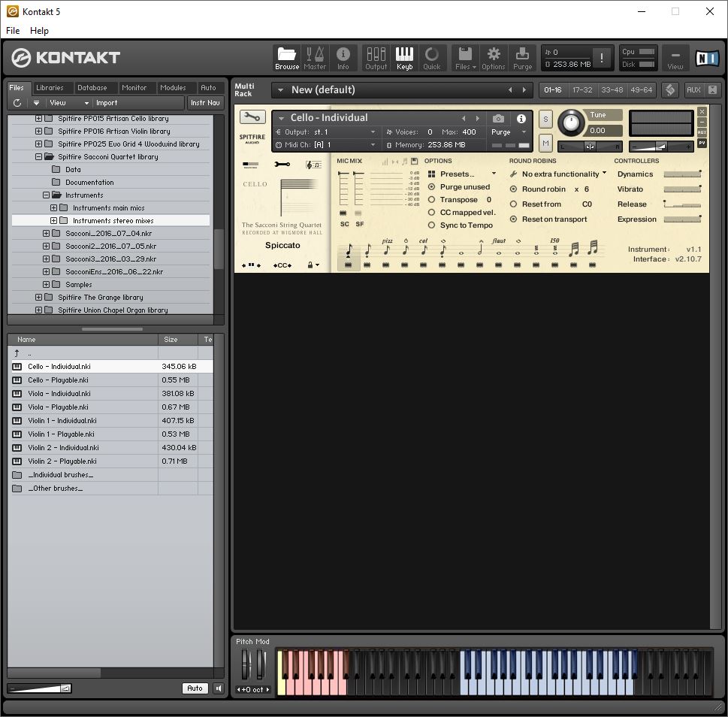The height and width of the screenshot is (717, 728).
Task: Close the Cello instrument with X
Action: pyautogui.click(x=702, y=111)
